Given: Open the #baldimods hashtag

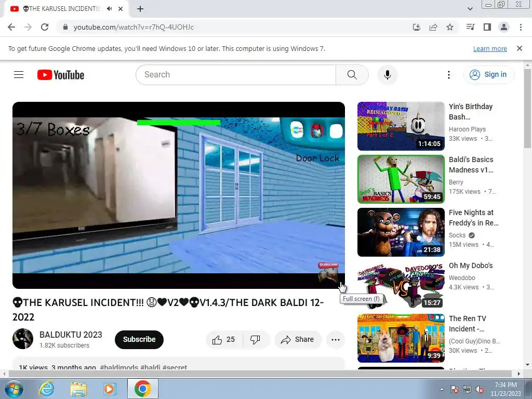Looking at the screenshot, I should pyautogui.click(x=119, y=367).
